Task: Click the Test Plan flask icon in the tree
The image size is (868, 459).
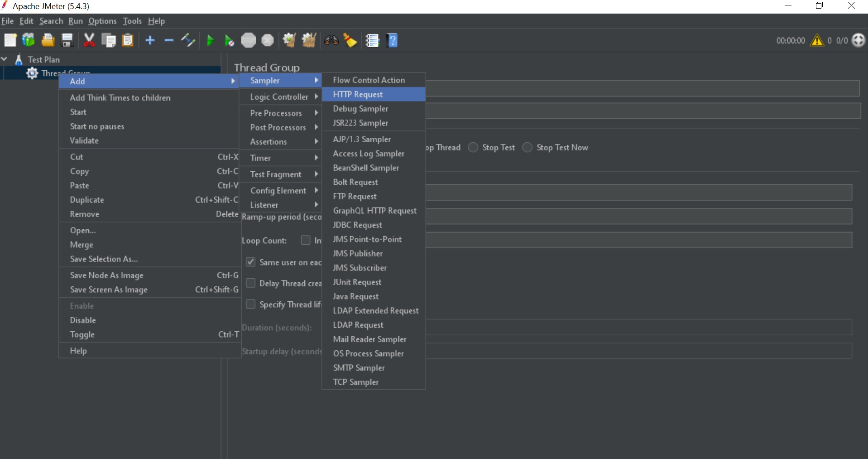Action: click(19, 59)
